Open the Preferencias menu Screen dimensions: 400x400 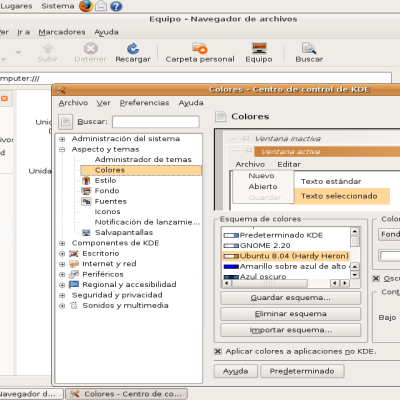tap(144, 103)
